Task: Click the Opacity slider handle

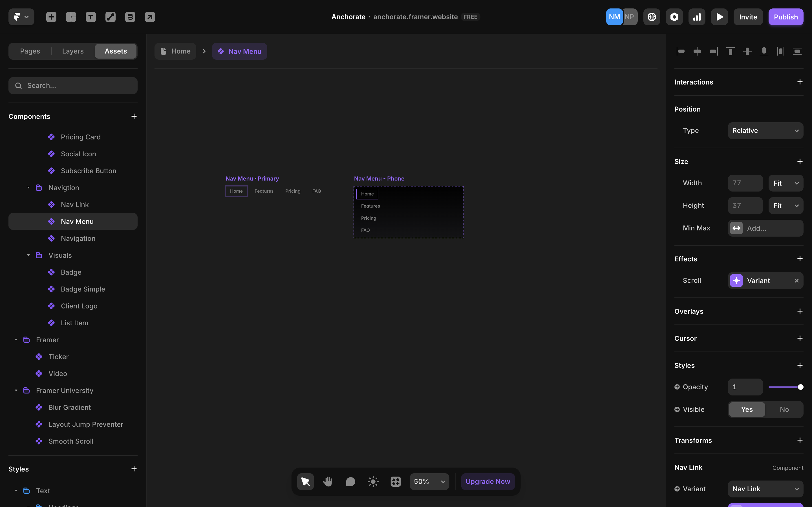Action: 801,387
